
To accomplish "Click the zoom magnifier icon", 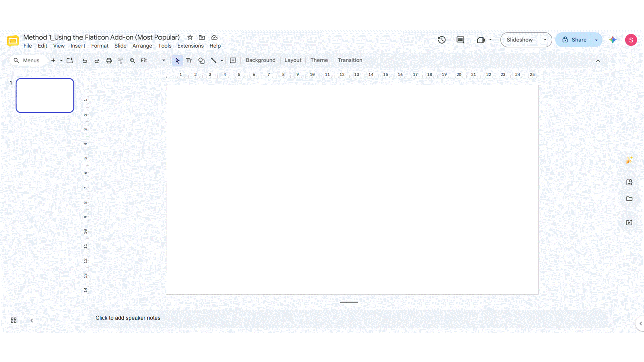I will [x=133, y=60].
